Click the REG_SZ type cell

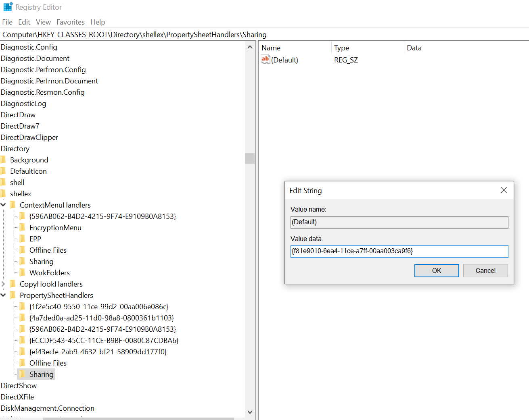tap(346, 60)
